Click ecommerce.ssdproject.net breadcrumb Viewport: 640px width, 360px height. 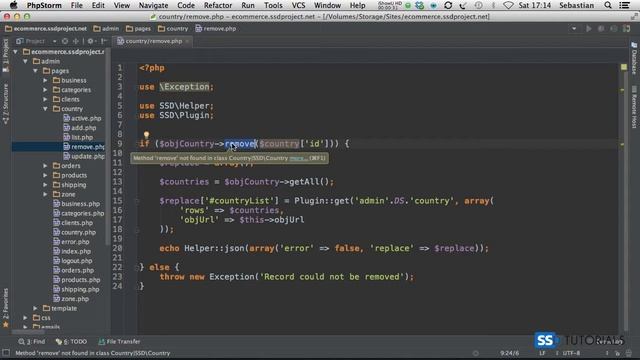(x=46, y=29)
